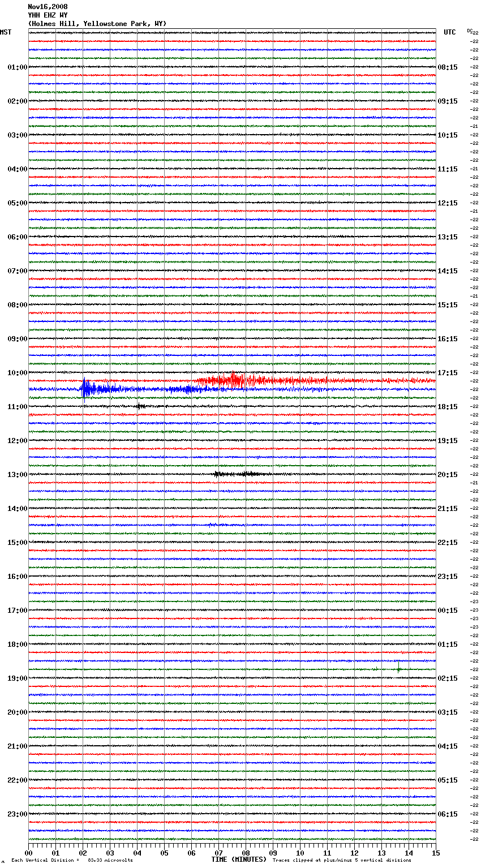Click the MST time label '07:00'
The width and height of the screenshot is (481, 868).
[18, 271]
